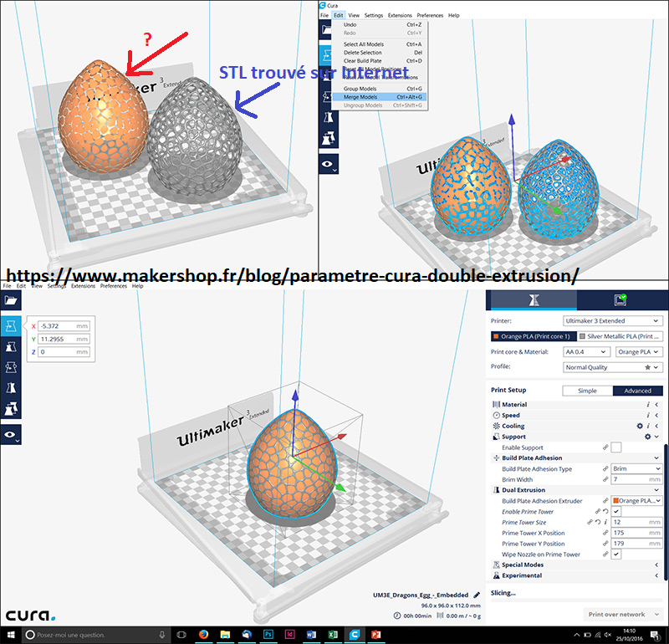Screen dimensions: 669x644
Task: Click Cooling section gear settings icon
Action: [640, 426]
